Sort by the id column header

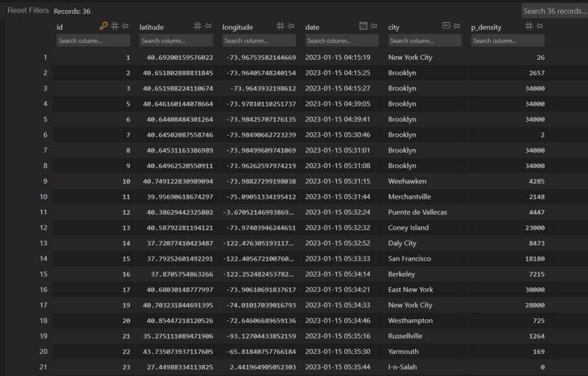(60, 27)
